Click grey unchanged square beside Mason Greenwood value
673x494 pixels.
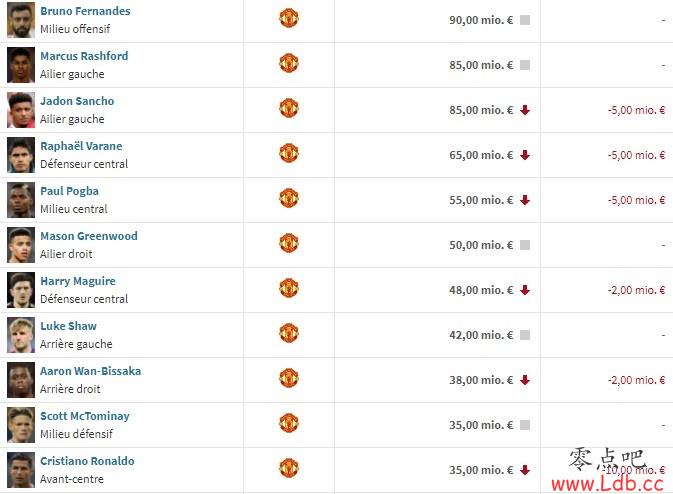525,245
